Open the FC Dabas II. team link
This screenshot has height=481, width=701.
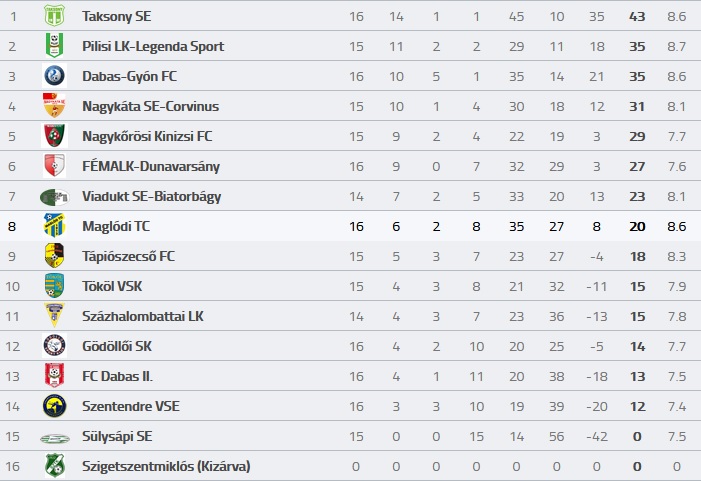[x=118, y=376]
